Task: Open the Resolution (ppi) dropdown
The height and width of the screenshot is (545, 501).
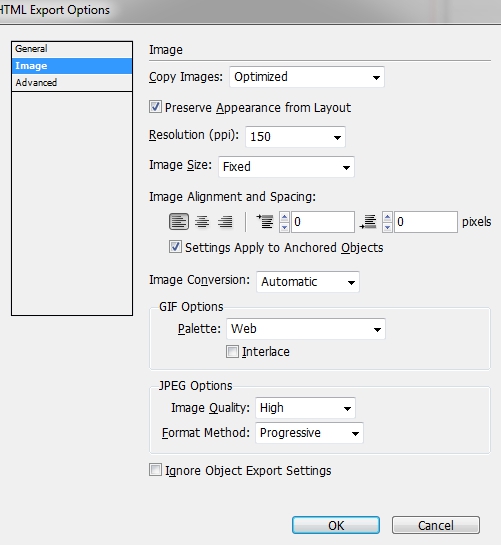Action: coord(295,137)
